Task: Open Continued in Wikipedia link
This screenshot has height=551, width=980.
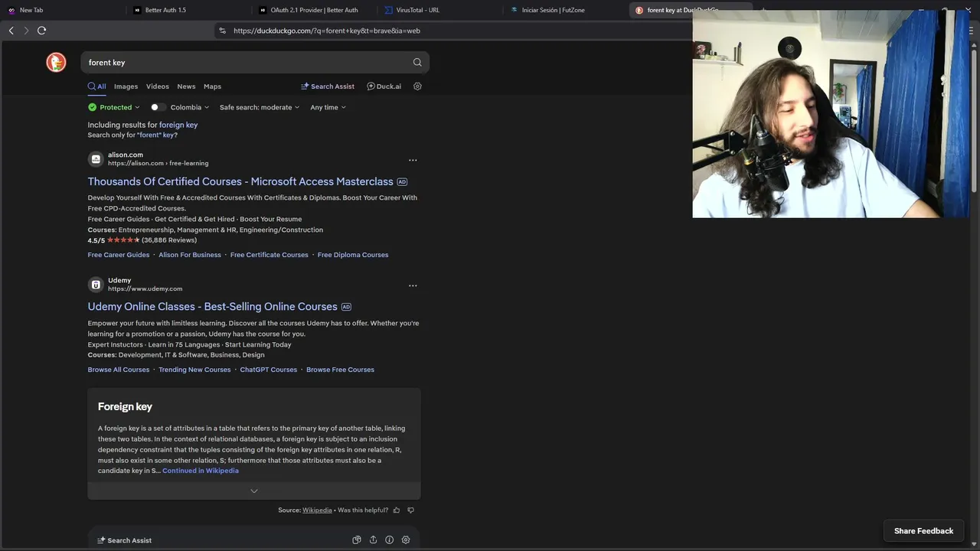Action: pos(201,471)
